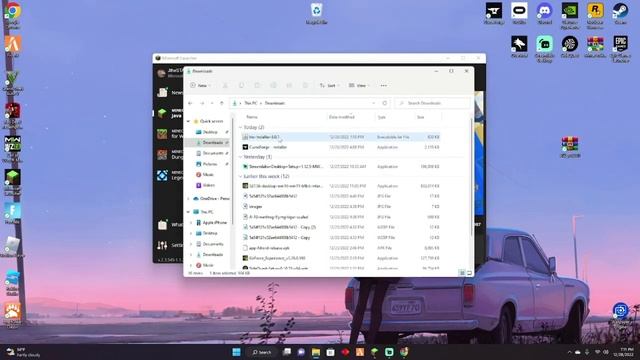Open the CurseForge anvil desktop shortcut
Screen dimensions: 640x360
click(494, 13)
